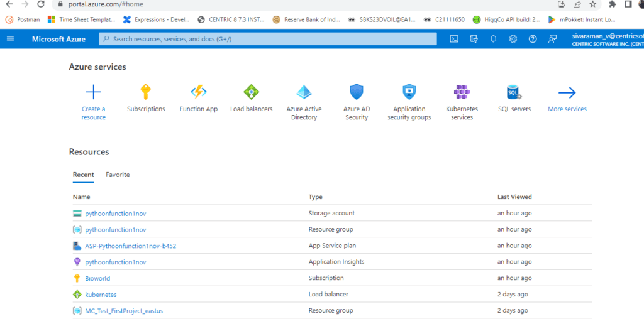Open Cloud Shell from the top bar
The image size is (644, 319).
(454, 39)
